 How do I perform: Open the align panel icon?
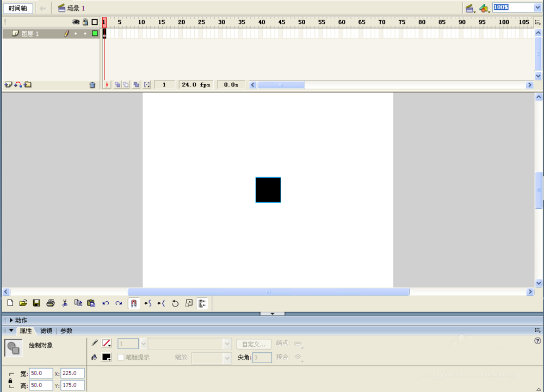[202, 303]
